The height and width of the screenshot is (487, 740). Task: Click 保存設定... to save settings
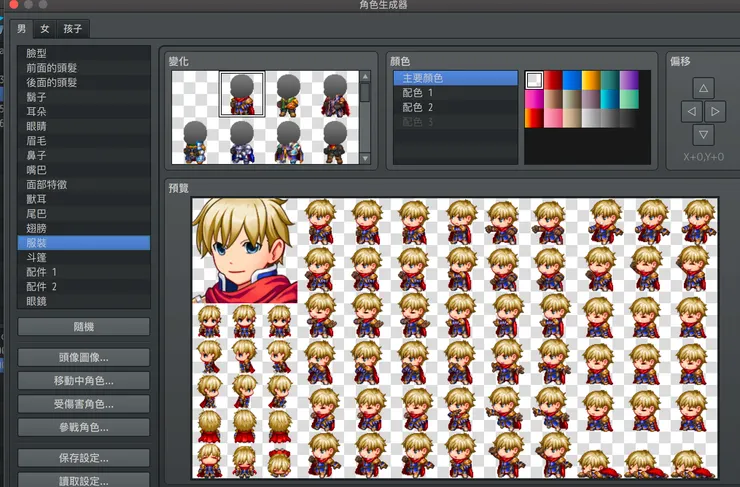click(84, 458)
